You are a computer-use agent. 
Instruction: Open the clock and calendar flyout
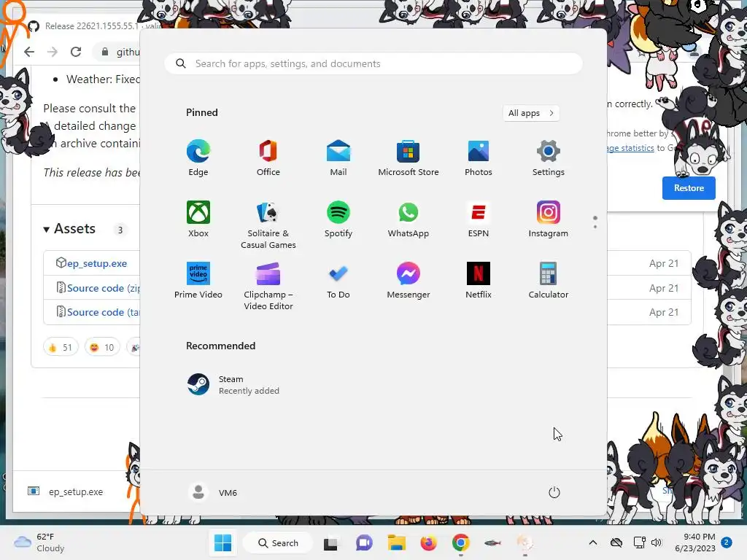point(694,542)
